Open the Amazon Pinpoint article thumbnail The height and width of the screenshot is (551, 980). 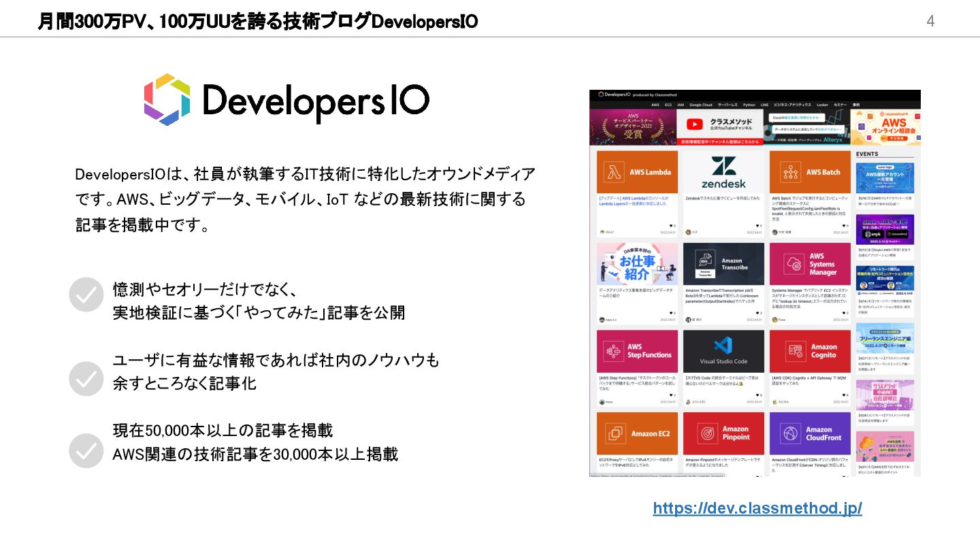pyautogui.click(x=723, y=433)
